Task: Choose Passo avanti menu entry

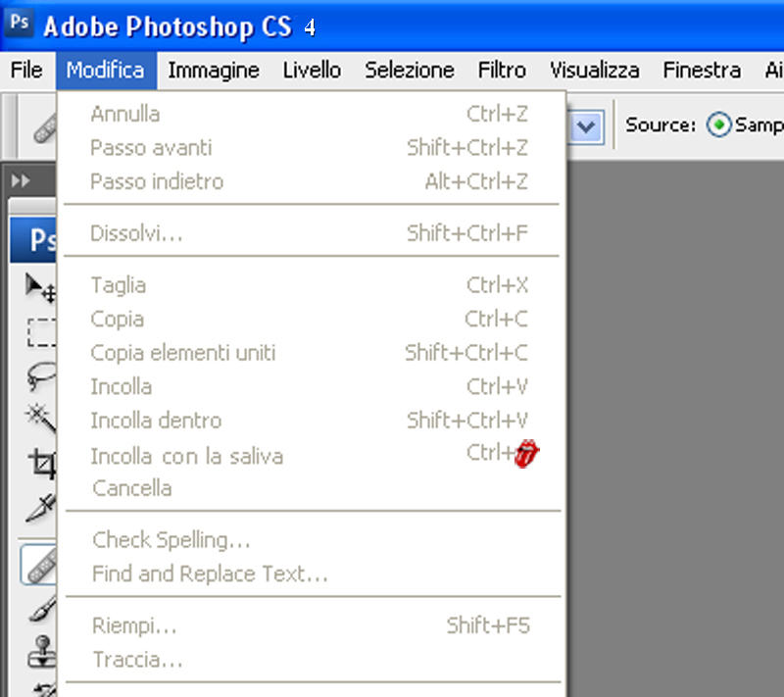Action: coord(311,148)
